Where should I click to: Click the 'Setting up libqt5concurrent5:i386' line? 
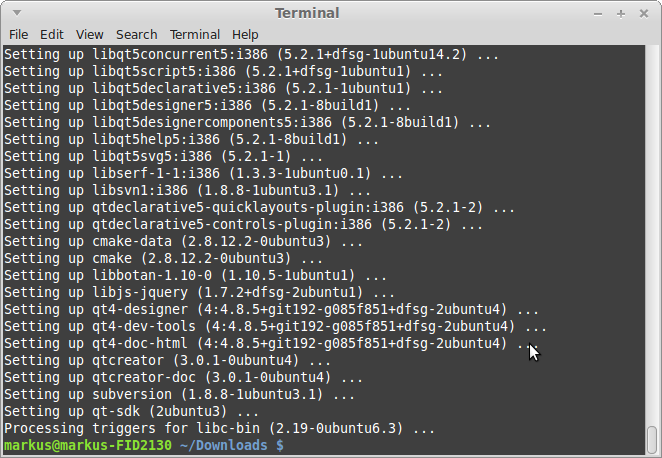click(250, 53)
